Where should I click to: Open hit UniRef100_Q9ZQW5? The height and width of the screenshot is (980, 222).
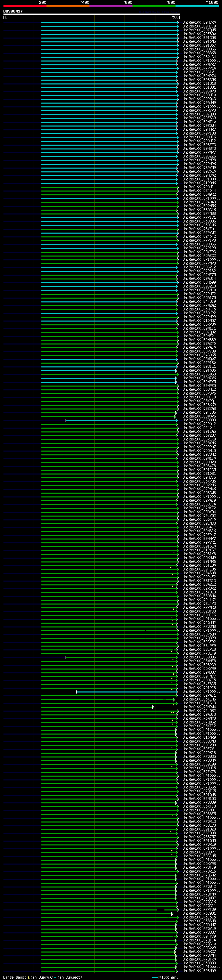point(199,30)
